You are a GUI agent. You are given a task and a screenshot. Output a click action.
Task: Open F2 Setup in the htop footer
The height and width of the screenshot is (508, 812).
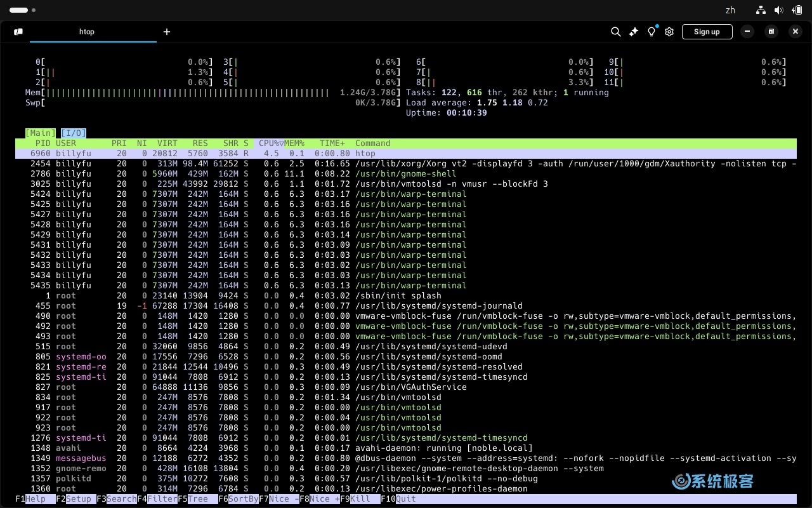(x=76, y=499)
